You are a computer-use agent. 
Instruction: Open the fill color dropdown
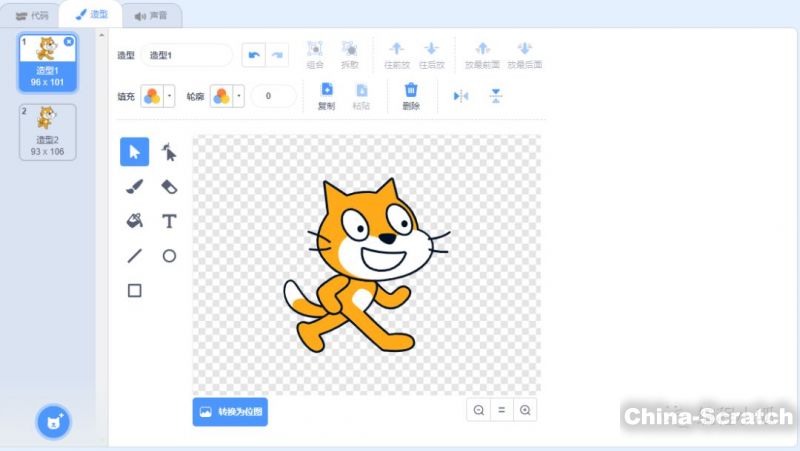tap(169, 96)
